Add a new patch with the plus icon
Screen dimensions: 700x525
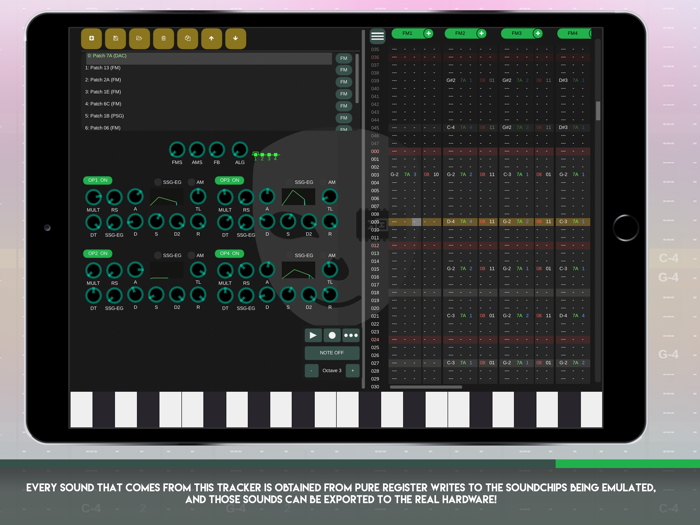pyautogui.click(x=92, y=38)
